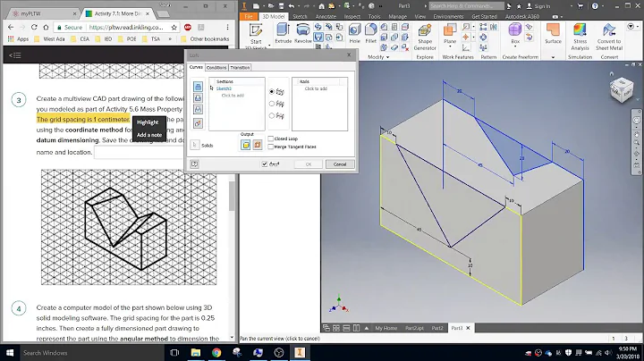Switch to the Annotate ribbon tab
This screenshot has width=644, height=361.
point(326,16)
